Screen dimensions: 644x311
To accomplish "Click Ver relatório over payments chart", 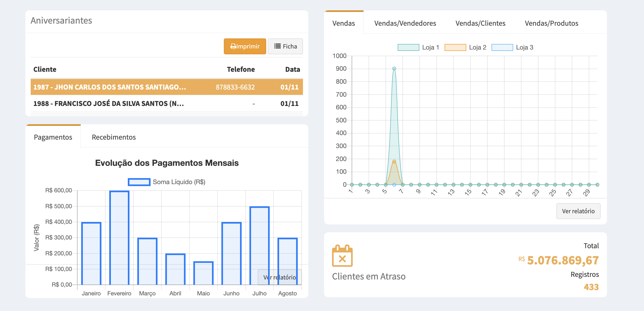I will coord(279,277).
